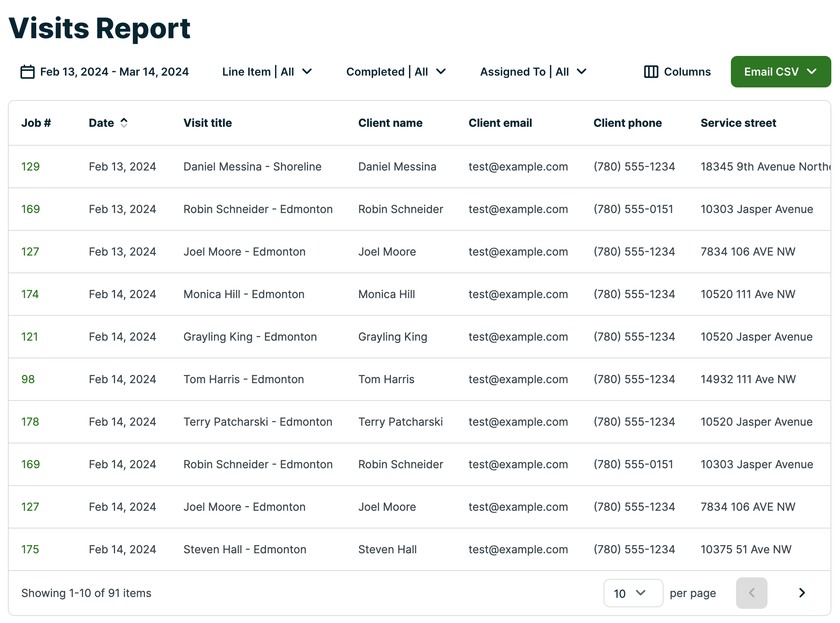The width and height of the screenshot is (840, 623).
Task: Click the Date column sort arrows
Action: point(124,123)
